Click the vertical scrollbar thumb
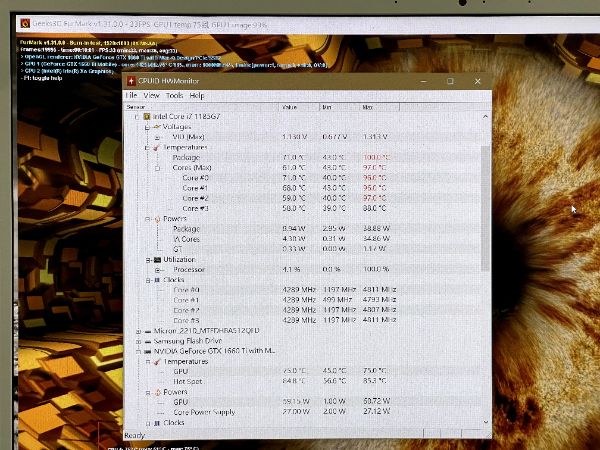This screenshot has height=450, width=600. 485,209
